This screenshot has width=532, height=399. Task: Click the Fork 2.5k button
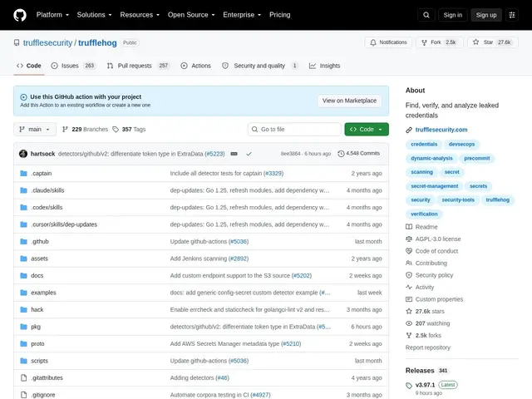[440, 42]
